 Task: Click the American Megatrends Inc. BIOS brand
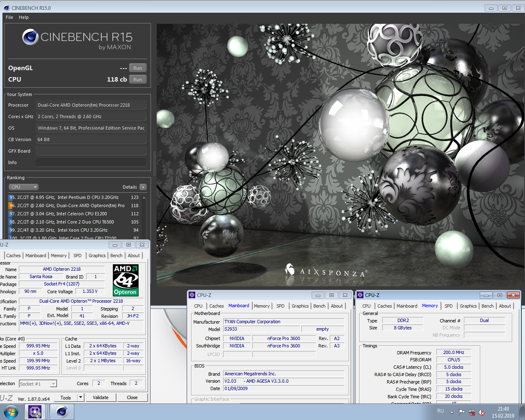point(284,374)
